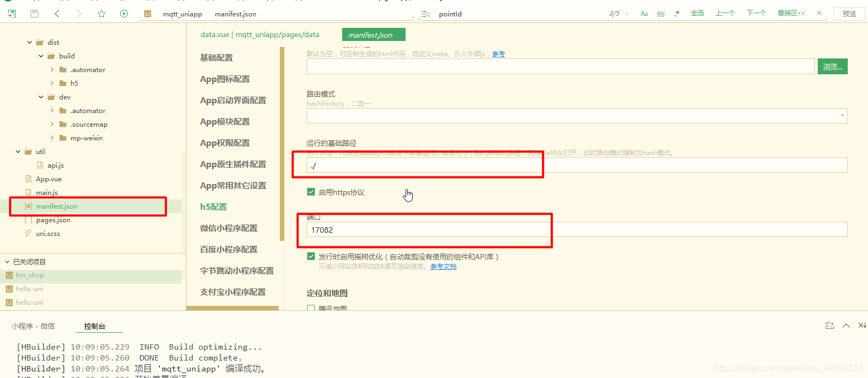Select the 支付宝小程序配置 section
Screen dimensions: 868x378
pos(233,292)
